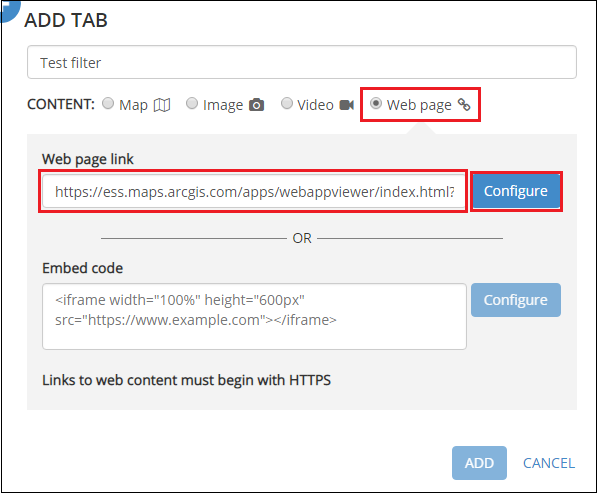This screenshot has height=493, width=598.
Task: Click Configure beside the embed code
Action: (516, 300)
